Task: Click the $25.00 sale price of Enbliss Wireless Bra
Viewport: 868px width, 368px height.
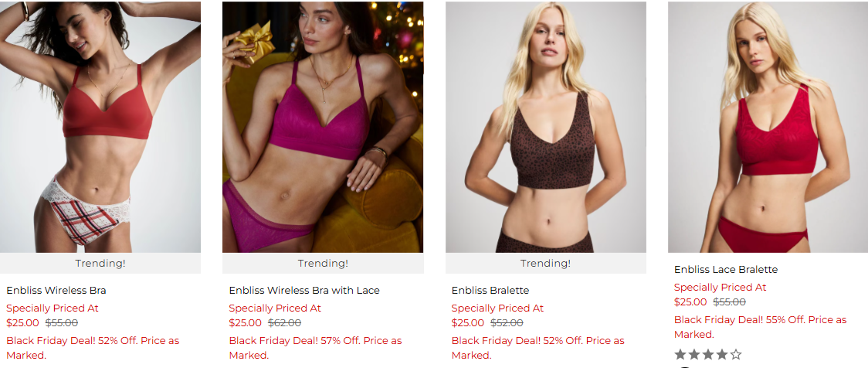Action: pyautogui.click(x=22, y=322)
